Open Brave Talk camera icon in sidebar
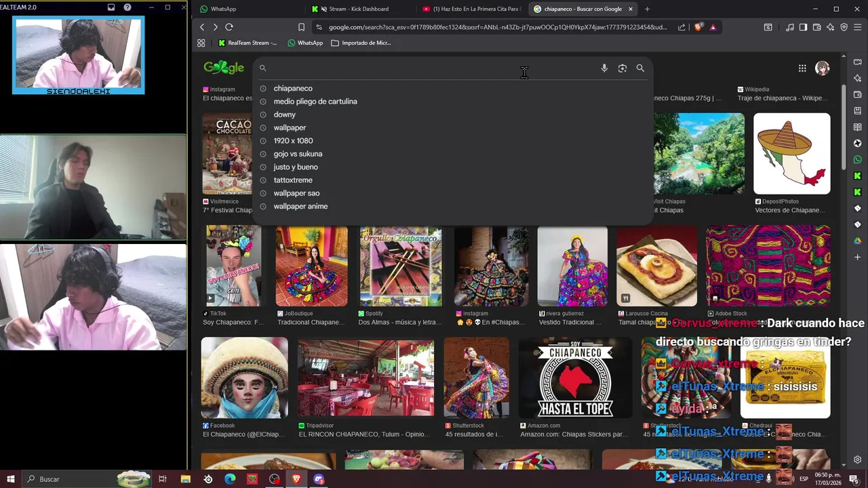This screenshot has height=488, width=868. coord(858,62)
